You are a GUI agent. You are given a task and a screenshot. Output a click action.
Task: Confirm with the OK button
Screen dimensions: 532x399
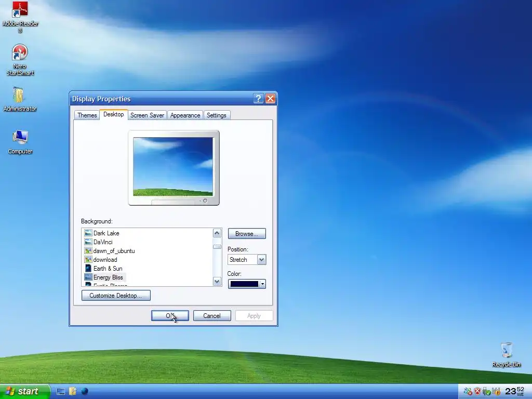(x=170, y=316)
